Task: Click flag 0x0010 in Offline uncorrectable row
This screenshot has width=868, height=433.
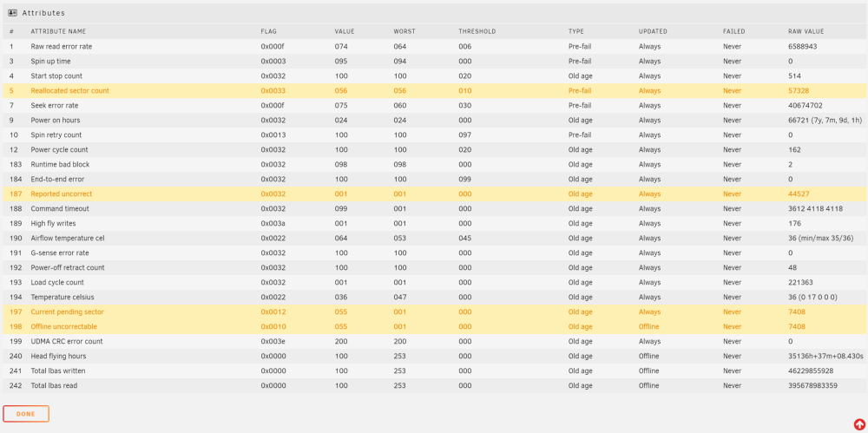Action: pyautogui.click(x=273, y=326)
